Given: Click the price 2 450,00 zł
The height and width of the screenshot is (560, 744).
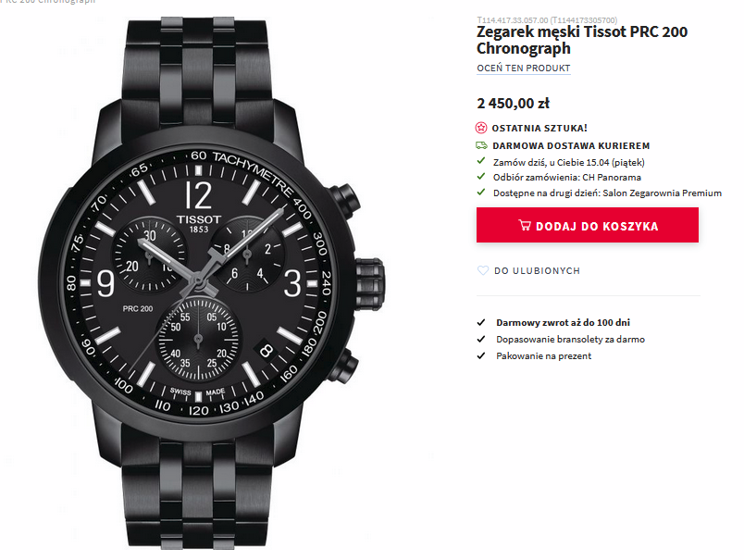Looking at the screenshot, I should pos(514,103).
